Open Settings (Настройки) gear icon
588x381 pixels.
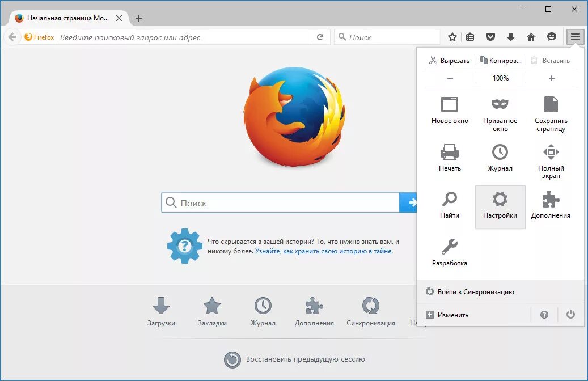click(x=500, y=199)
